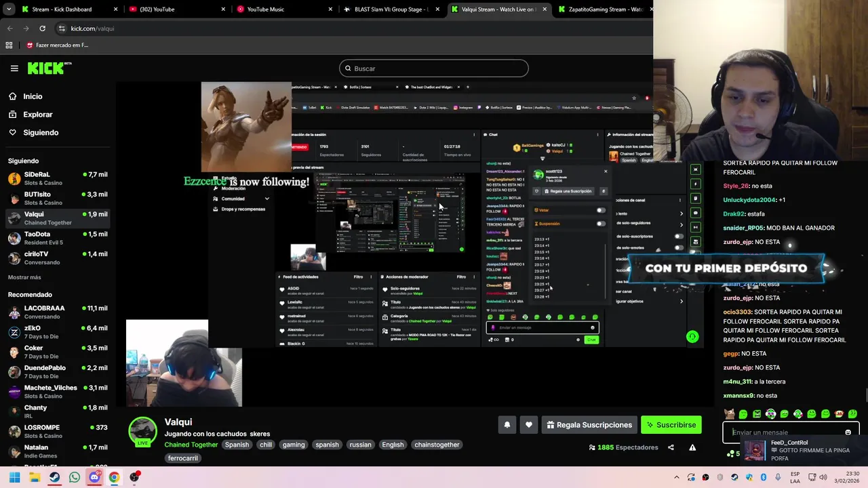
Task: Click first cat emote in chat emote row
Action: 730,413
